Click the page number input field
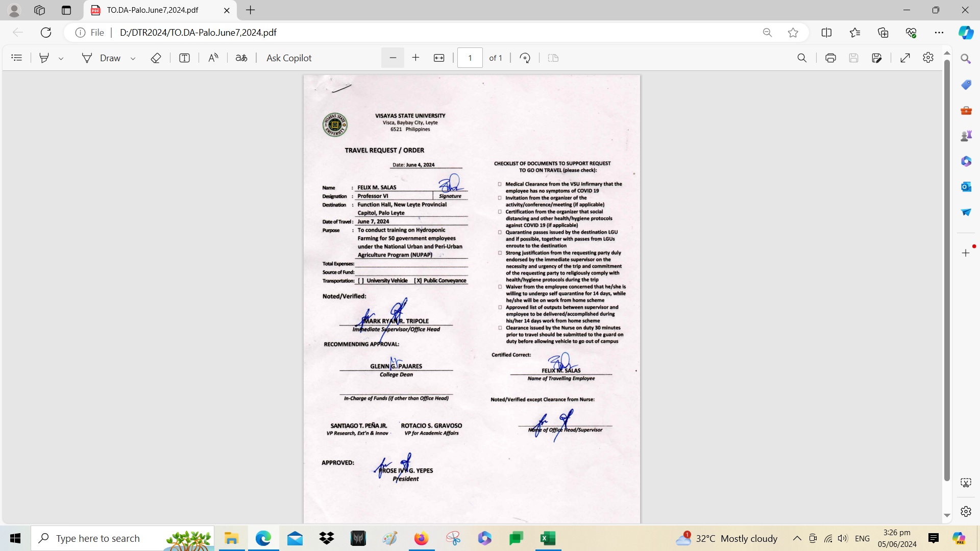 pos(470,58)
